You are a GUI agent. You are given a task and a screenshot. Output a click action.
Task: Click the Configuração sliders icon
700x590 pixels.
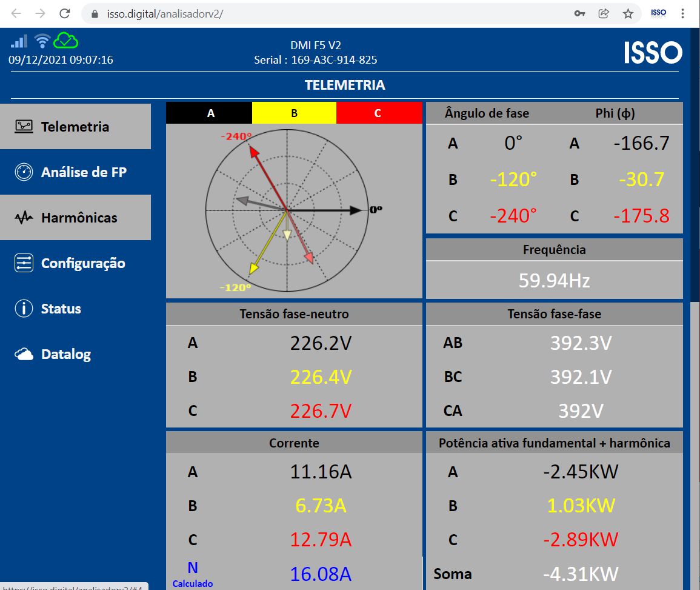tap(24, 263)
